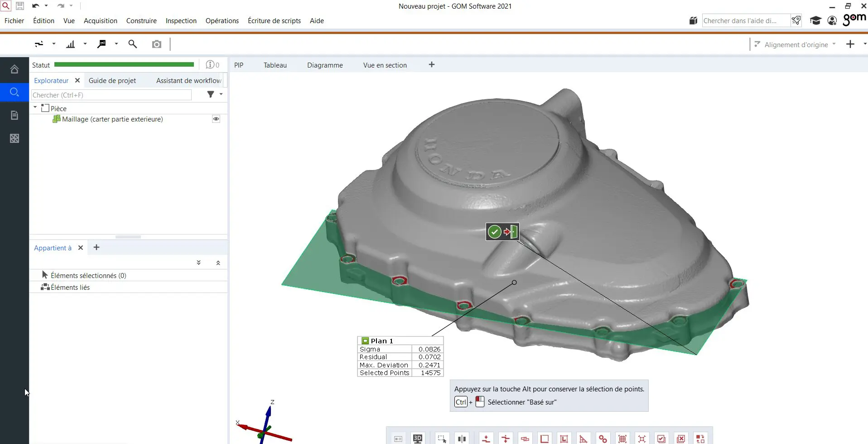This screenshot has width=868, height=444.
Task: Open the Opérations menu
Action: click(222, 21)
